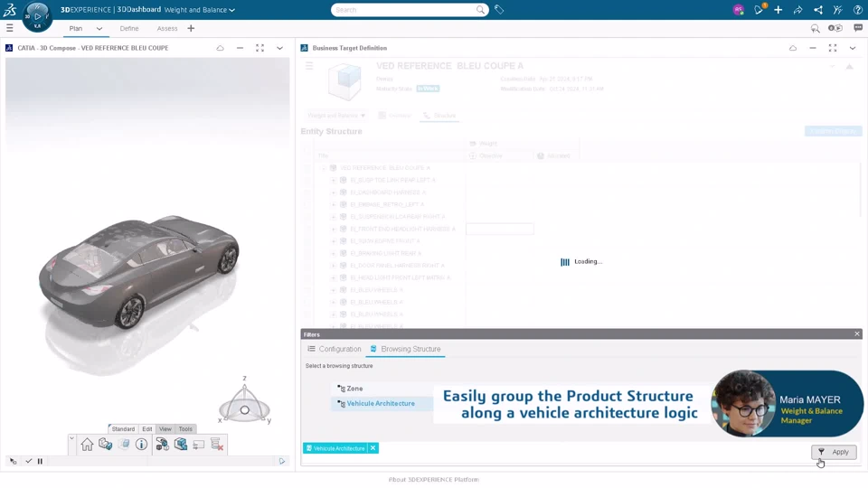
Task: Select the Tools toolbar tab
Action: [x=185, y=428]
